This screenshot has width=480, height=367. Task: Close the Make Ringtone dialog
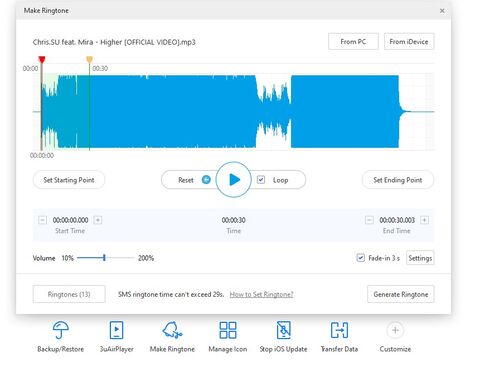[x=442, y=11]
